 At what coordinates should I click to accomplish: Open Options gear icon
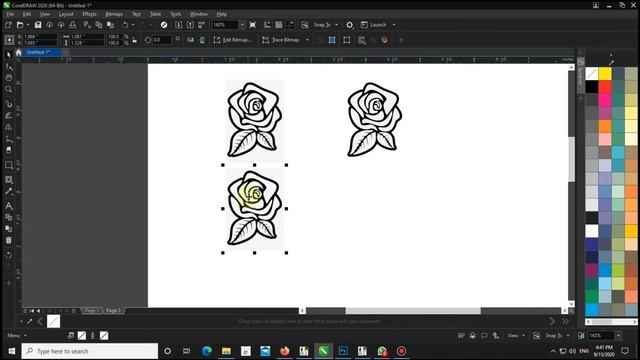tap(349, 25)
